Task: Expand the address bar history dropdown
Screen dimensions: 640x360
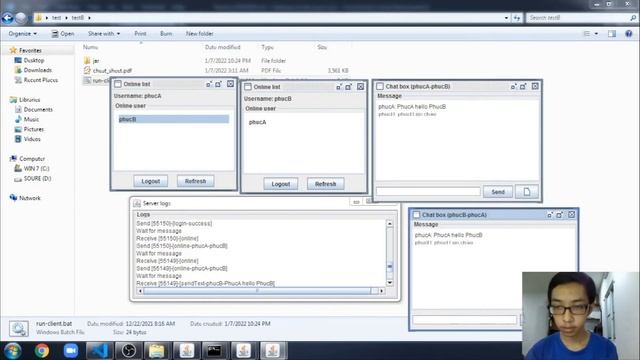Action: (x=506, y=18)
